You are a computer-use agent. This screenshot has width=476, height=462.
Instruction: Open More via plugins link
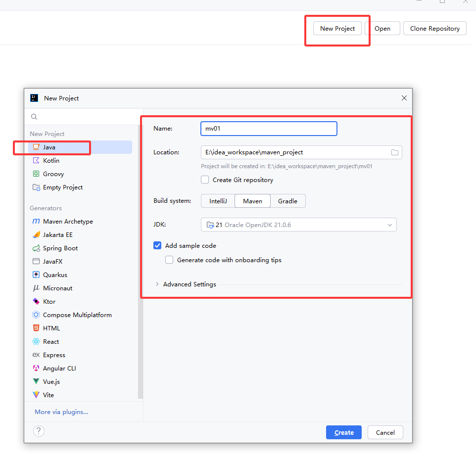tap(61, 412)
